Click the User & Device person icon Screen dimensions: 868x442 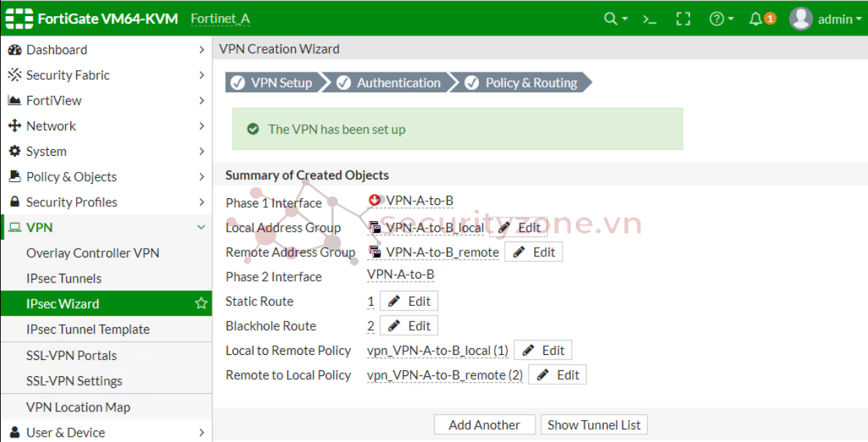pyautogui.click(x=15, y=432)
